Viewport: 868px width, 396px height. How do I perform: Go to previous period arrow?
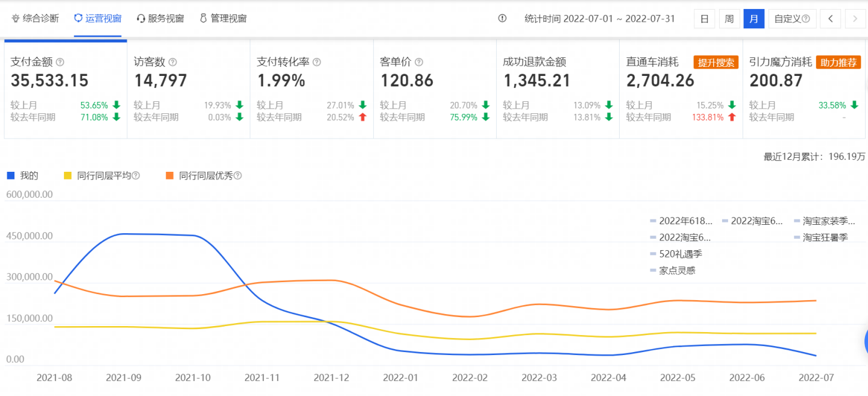[831, 19]
